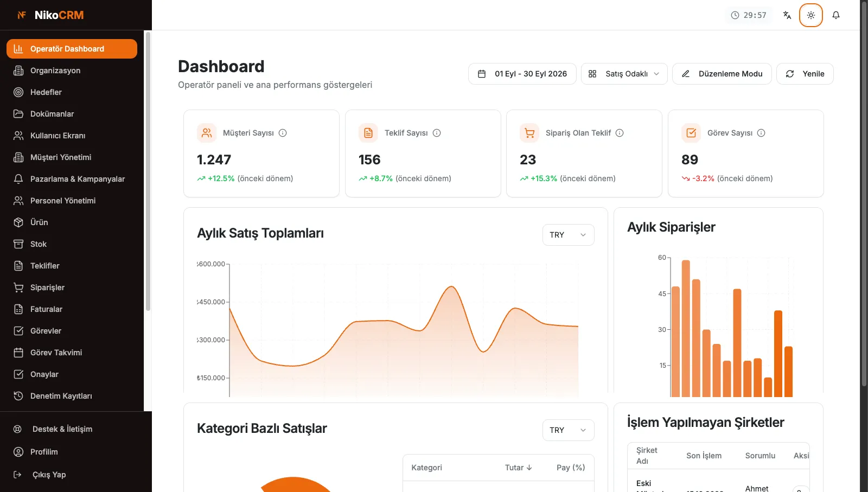Open Görev Takvimi in sidebar
Image resolution: width=868 pixels, height=492 pixels.
pos(72,353)
